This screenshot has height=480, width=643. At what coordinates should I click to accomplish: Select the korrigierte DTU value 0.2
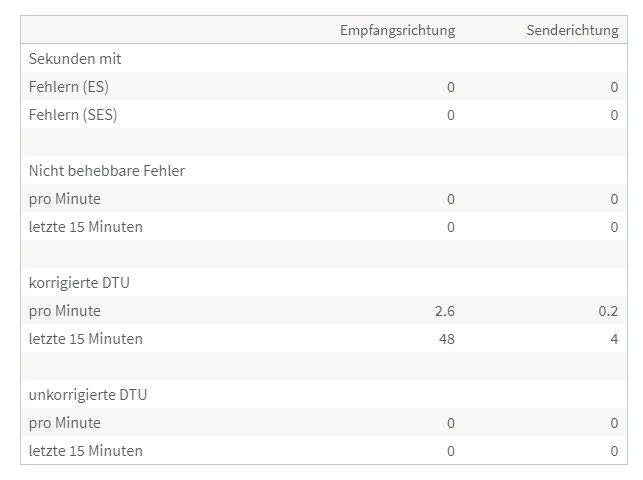pyautogui.click(x=608, y=311)
